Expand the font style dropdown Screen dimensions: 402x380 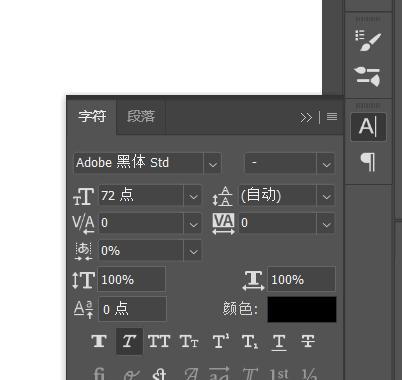pos(326,164)
